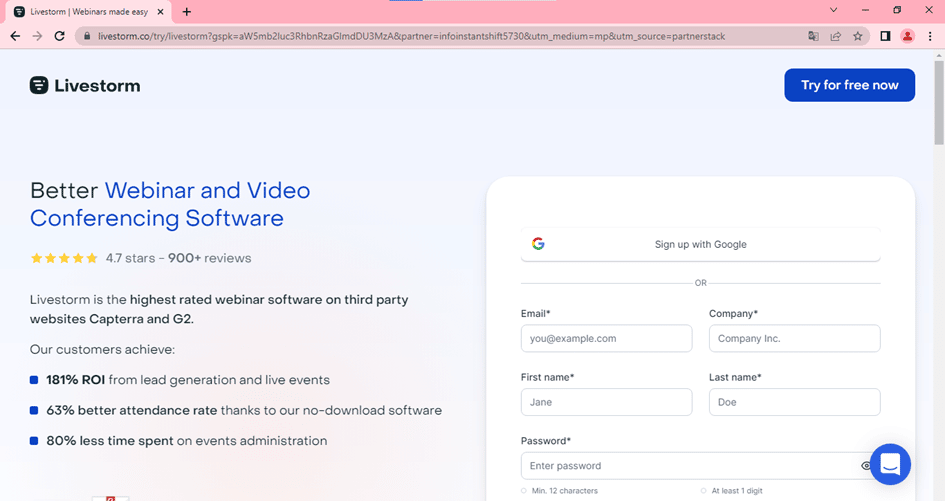The image size is (945, 501).
Task: Click the browser back arrow
Action: 16,36
